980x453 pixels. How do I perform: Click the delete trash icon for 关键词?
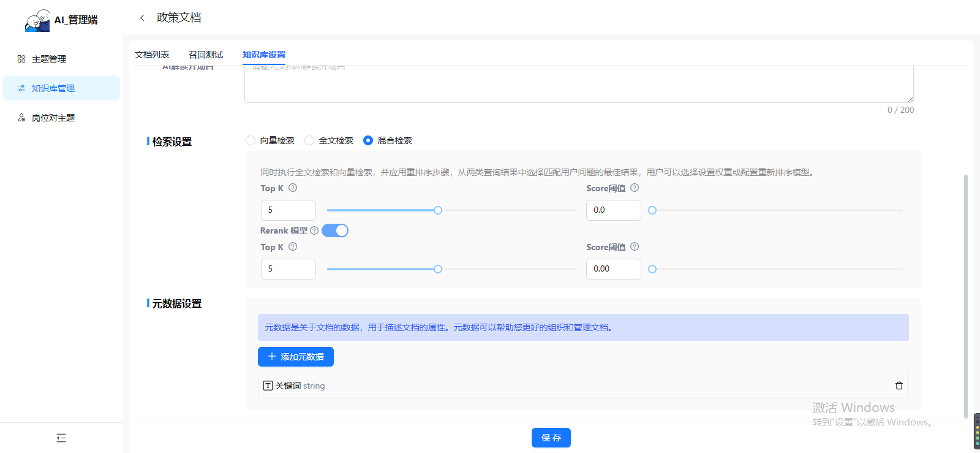coord(899,386)
